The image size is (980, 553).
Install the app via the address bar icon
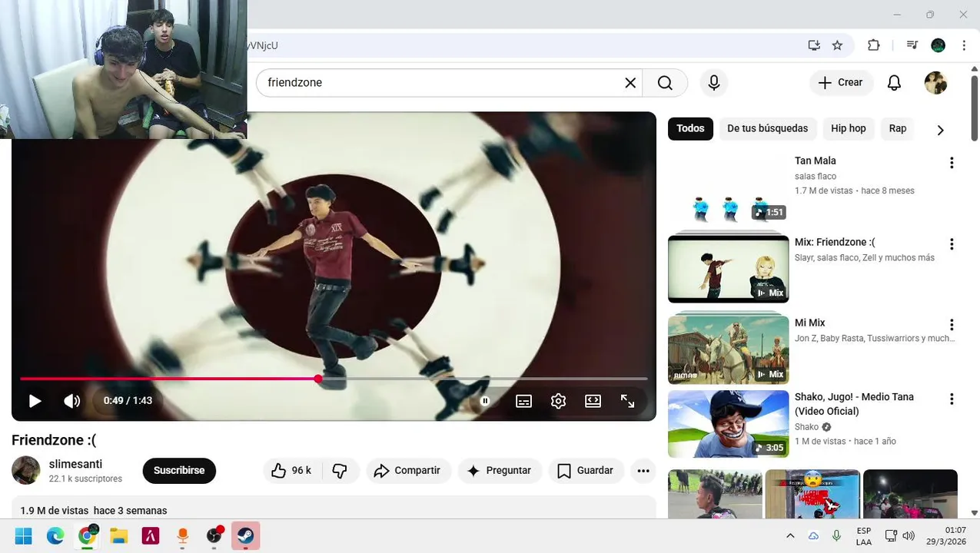(814, 45)
